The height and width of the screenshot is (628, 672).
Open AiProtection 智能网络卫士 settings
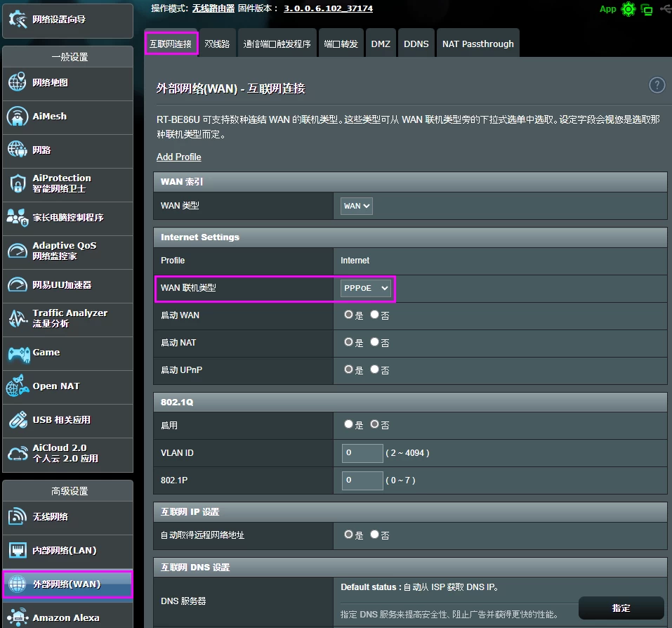pos(67,185)
